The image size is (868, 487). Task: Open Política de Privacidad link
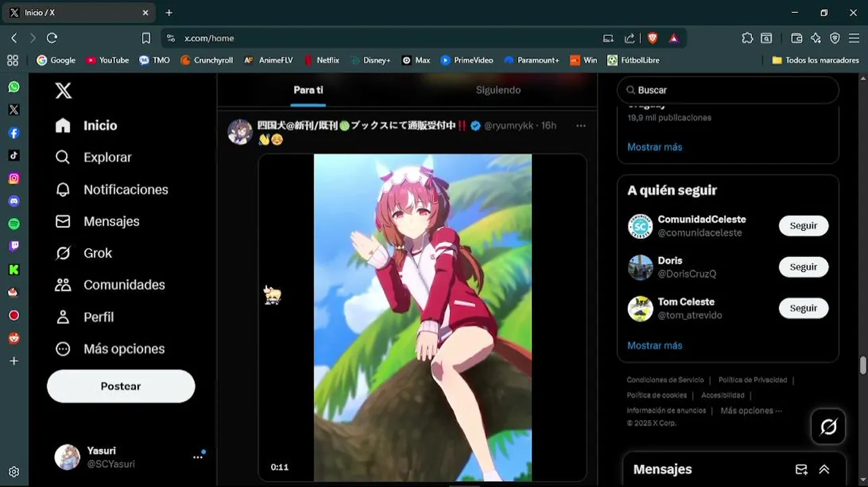pos(753,380)
